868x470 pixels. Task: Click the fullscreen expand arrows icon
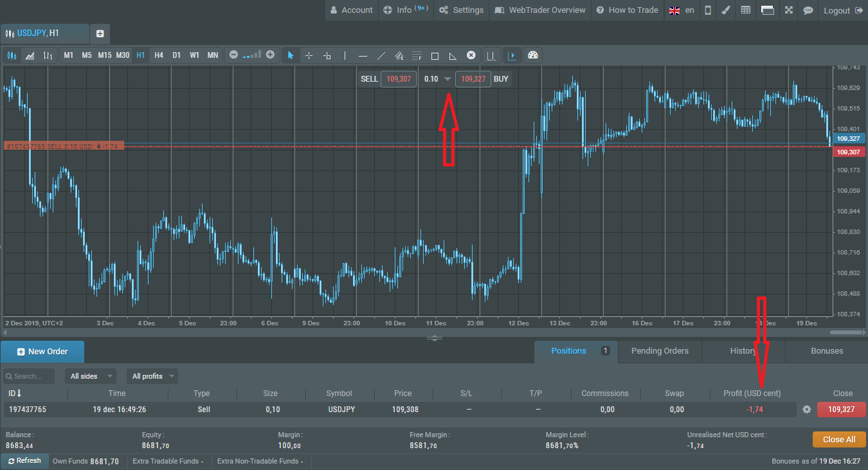[x=788, y=10]
